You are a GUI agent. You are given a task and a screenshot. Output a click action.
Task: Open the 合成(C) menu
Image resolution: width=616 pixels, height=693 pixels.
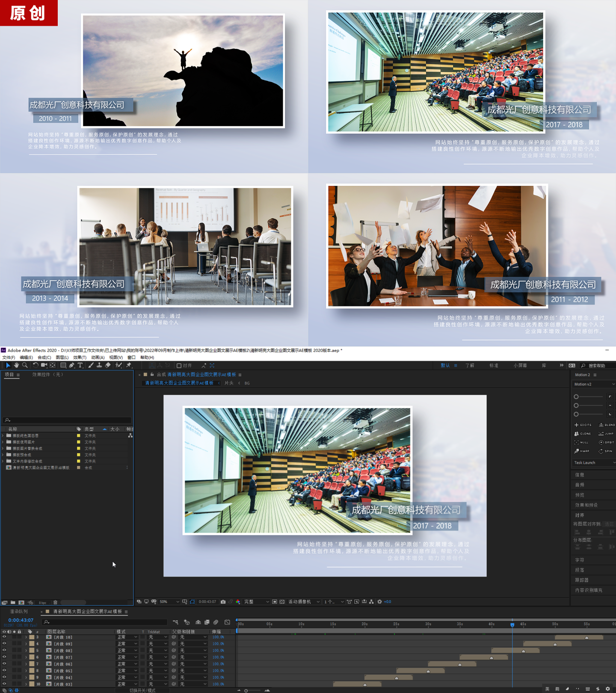tap(44, 358)
